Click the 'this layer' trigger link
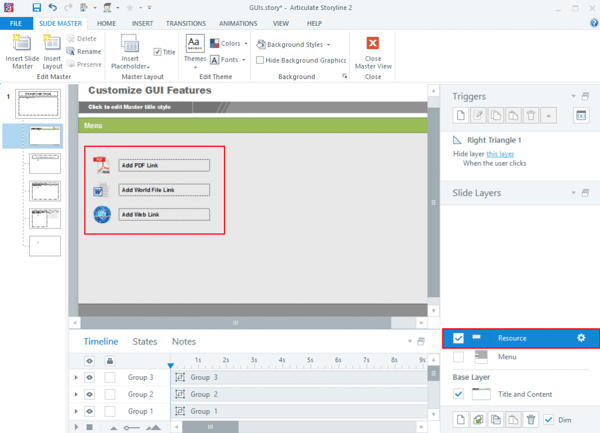The height and width of the screenshot is (433, 600). 500,154
